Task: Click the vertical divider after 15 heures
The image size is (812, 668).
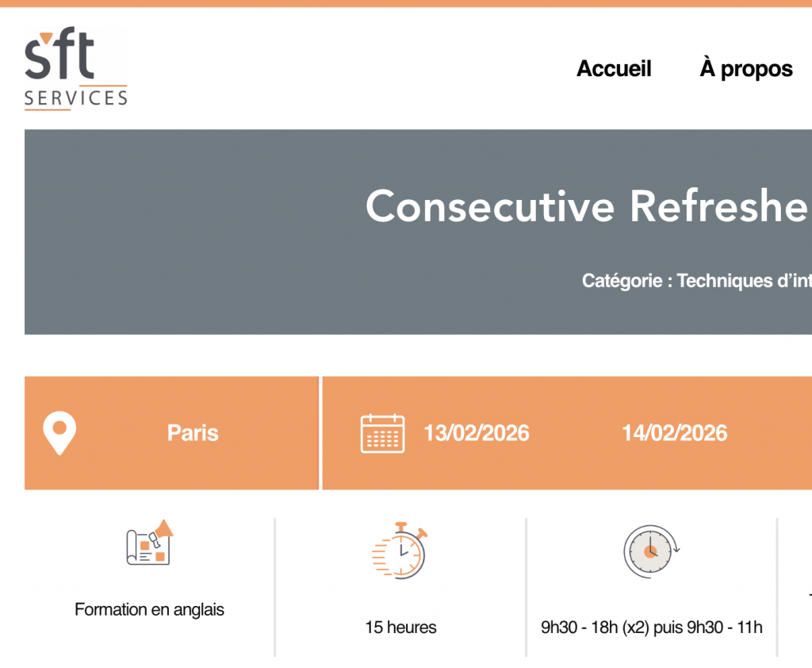Action: 526,587
